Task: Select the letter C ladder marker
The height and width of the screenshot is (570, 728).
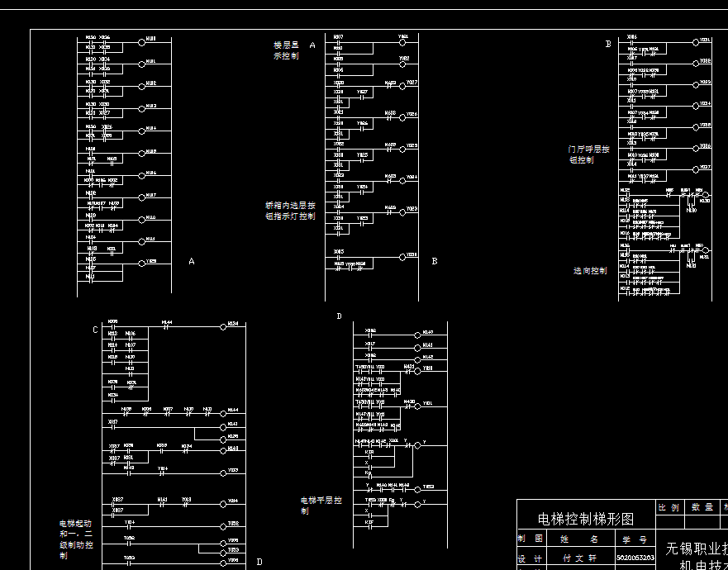Action: (95, 330)
